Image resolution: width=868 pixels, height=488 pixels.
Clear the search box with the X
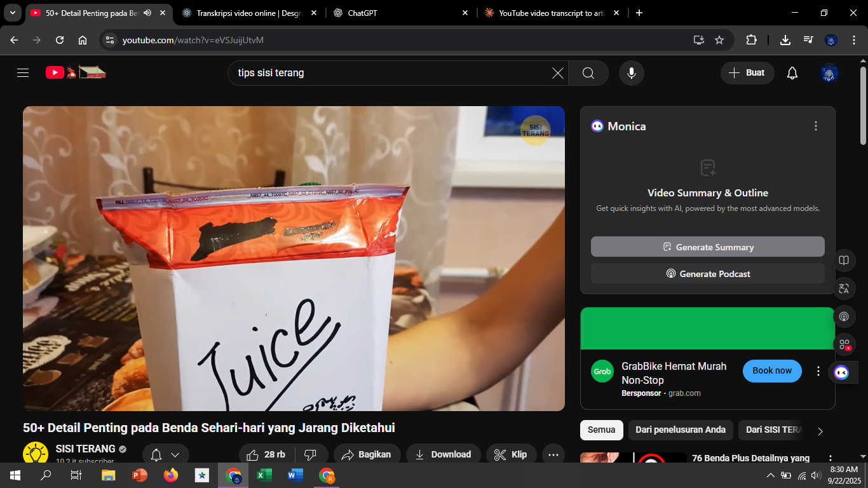(557, 73)
